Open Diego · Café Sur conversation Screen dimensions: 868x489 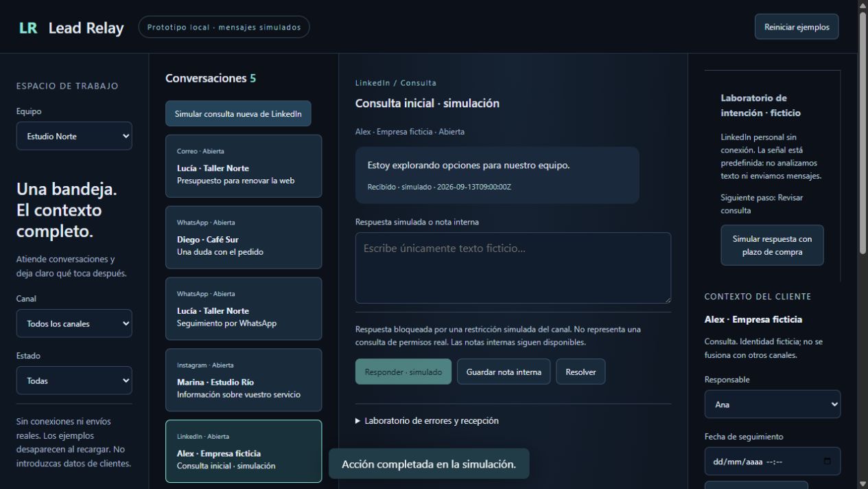pos(244,238)
